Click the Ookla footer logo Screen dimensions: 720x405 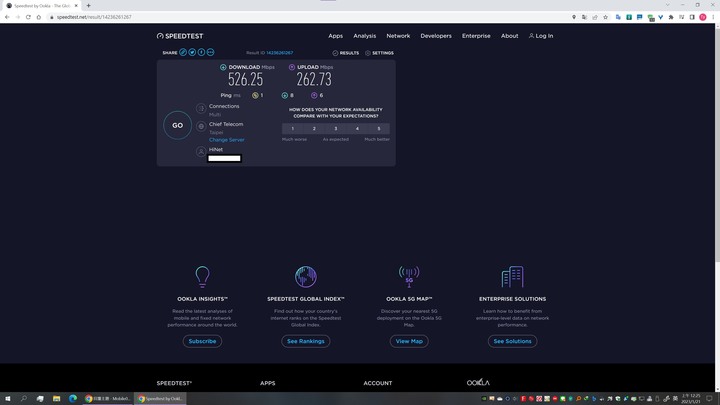pyautogui.click(x=478, y=382)
